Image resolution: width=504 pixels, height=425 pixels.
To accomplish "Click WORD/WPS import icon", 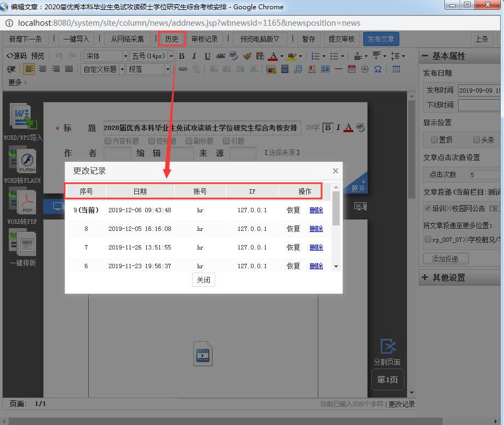I will pos(23,116).
